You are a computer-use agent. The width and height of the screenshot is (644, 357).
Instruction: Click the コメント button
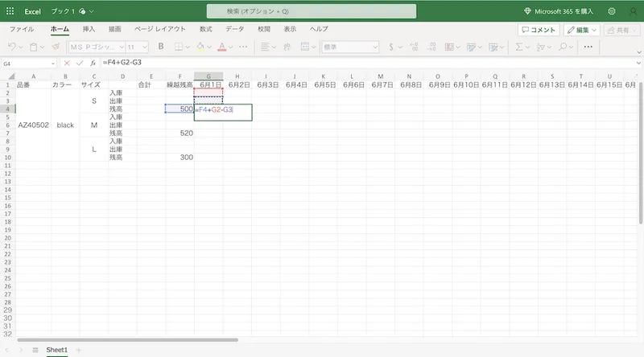(x=539, y=30)
